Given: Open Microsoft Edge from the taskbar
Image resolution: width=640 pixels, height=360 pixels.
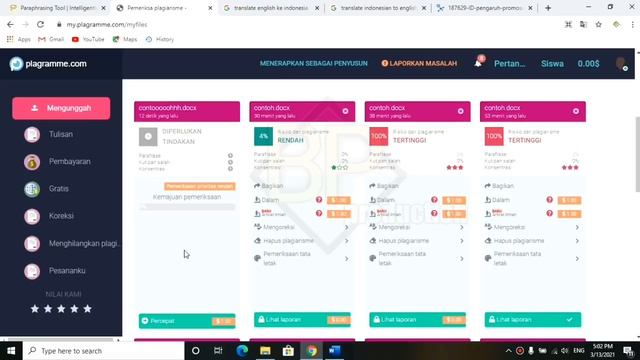Looking at the screenshot, I should pos(242,351).
